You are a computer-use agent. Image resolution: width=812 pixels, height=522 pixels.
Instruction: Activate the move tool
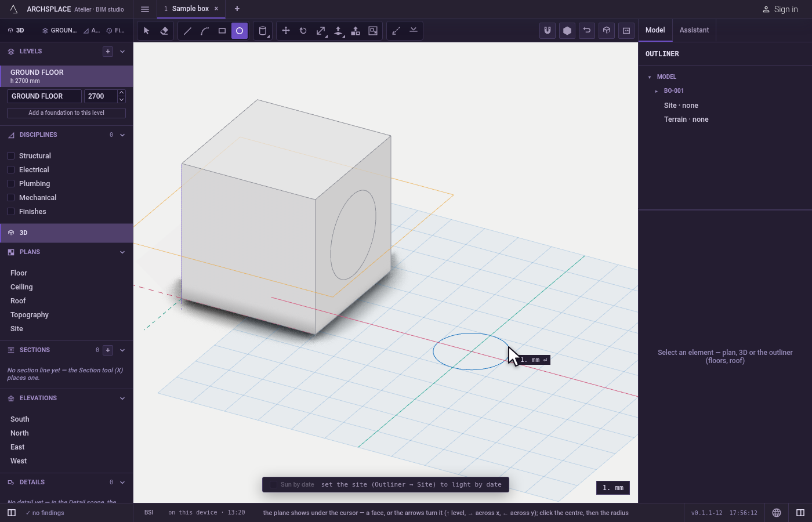point(286,31)
